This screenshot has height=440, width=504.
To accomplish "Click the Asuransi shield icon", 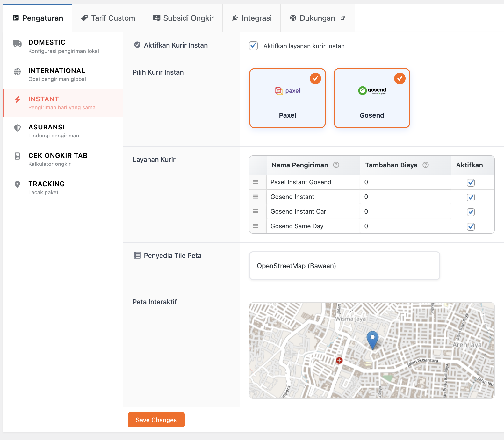I will pos(18,128).
